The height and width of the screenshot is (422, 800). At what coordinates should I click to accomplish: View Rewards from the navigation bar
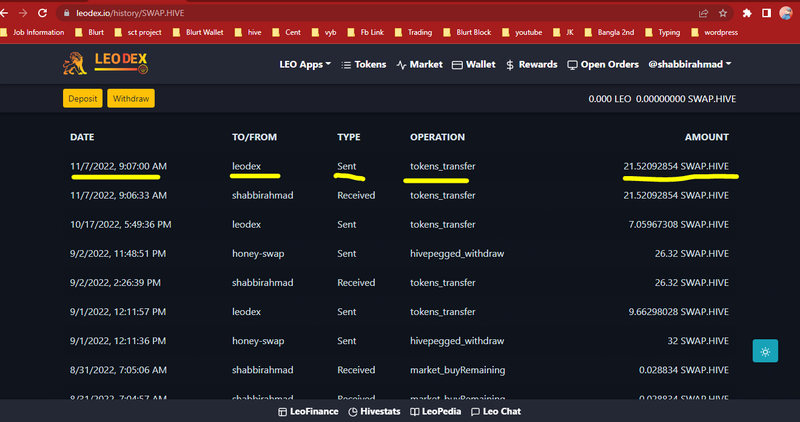pos(531,64)
